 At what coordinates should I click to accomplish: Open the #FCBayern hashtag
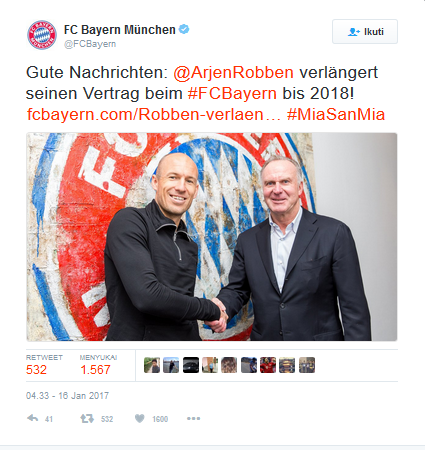tap(232, 93)
